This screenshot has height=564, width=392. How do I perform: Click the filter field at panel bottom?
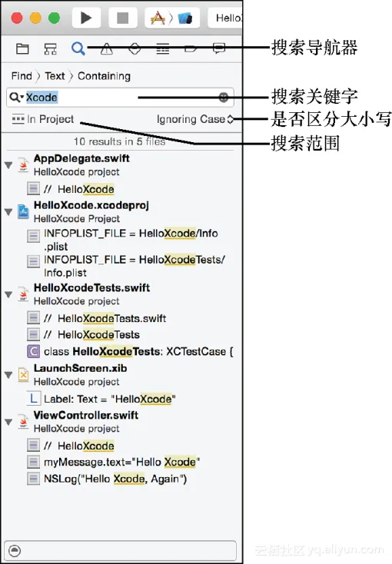[x=120, y=550]
